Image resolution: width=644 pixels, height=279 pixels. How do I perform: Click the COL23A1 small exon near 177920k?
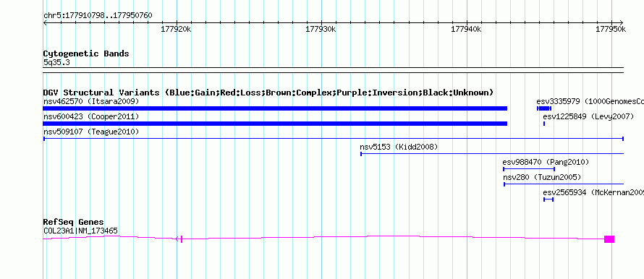pos(182,239)
